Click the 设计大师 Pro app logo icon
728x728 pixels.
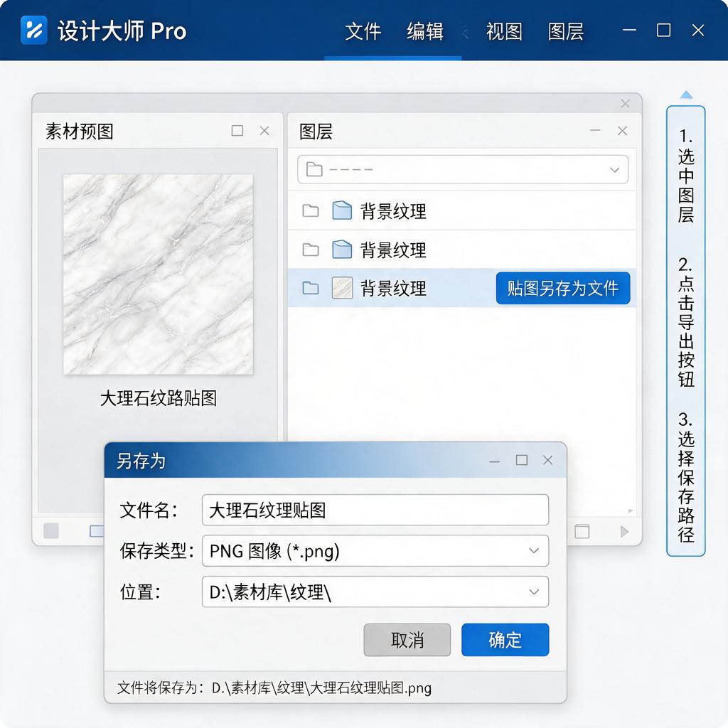click(34, 30)
